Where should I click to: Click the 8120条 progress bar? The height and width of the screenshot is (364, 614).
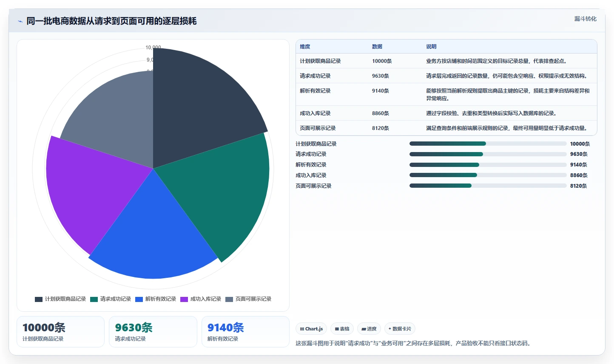pyautogui.click(x=488, y=186)
